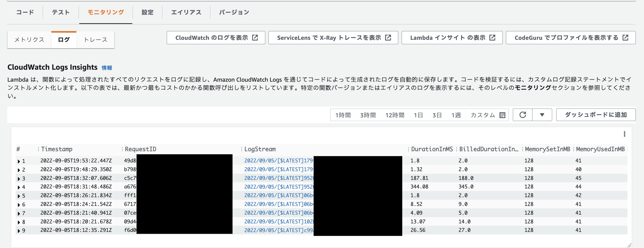Open the コード tab
This screenshot has height=248, width=644.
(25, 12)
